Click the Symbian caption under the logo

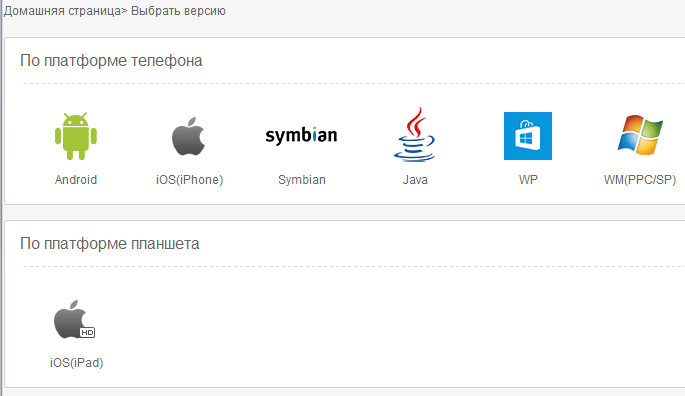302,180
